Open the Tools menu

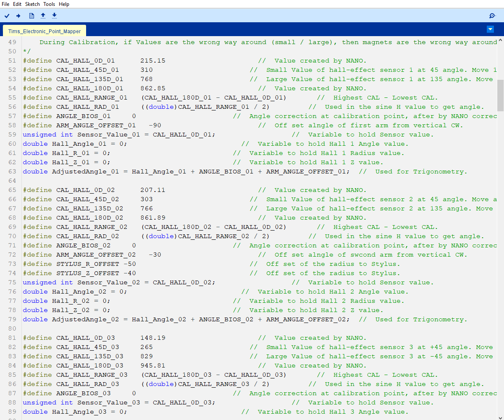click(49, 4)
